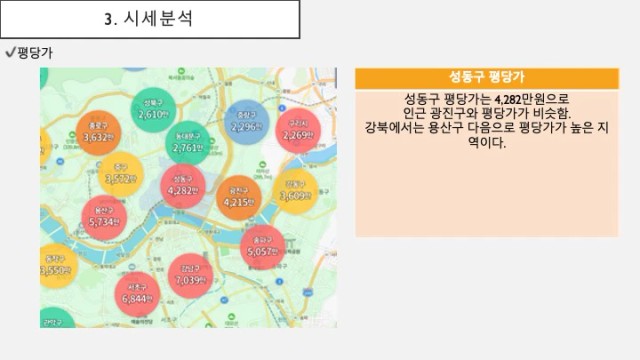This screenshot has height=360, width=640.
Task: Select the 송파구 5,057만 bubble
Action: click(x=262, y=247)
